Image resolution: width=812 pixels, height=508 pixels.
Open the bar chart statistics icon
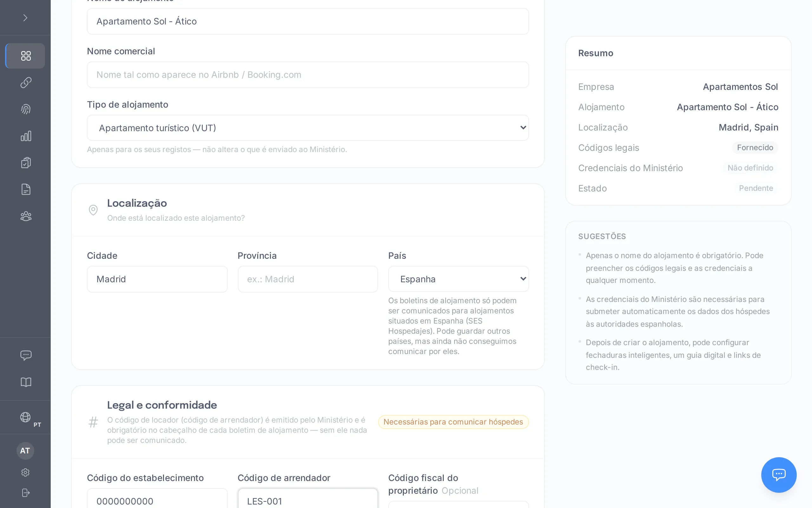coord(25,136)
